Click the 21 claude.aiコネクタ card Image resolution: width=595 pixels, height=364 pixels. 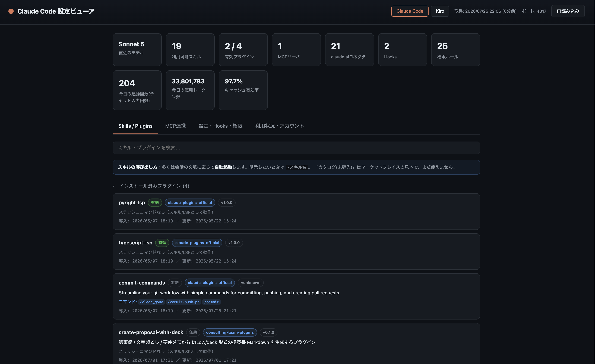(349, 50)
